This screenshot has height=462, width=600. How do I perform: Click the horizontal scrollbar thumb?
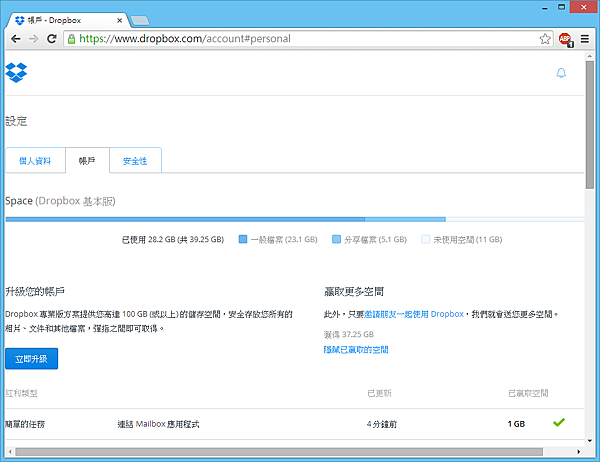[279, 452]
